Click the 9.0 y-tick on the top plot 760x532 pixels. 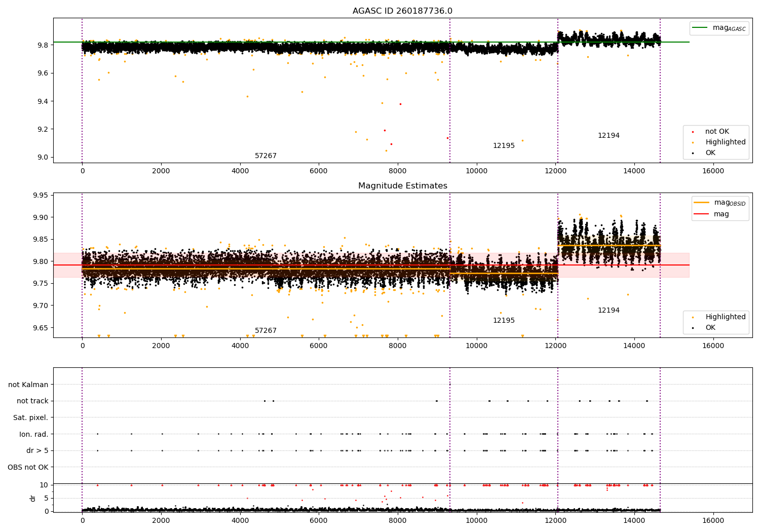click(43, 158)
